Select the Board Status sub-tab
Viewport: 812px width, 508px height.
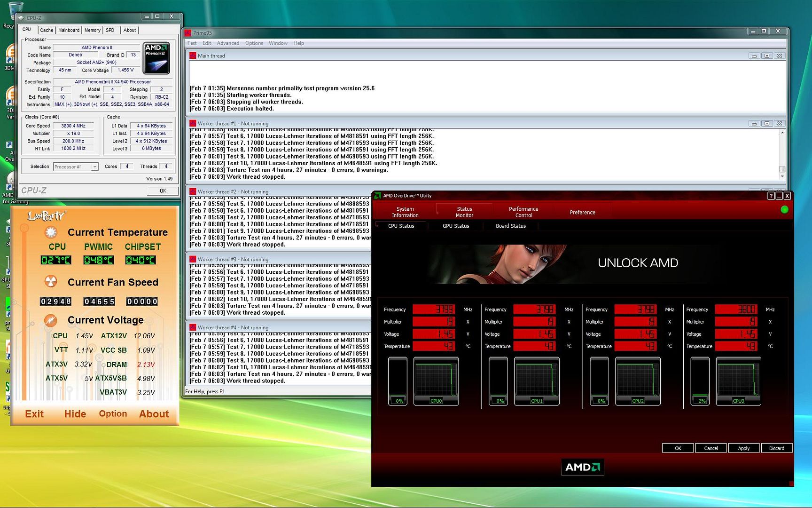[511, 226]
